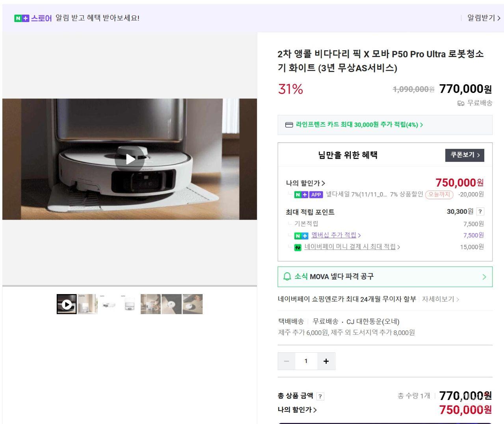Image resolution: width=504 pixels, height=424 pixels.
Task: Click the N+ Store logo icon
Action: pos(22,18)
